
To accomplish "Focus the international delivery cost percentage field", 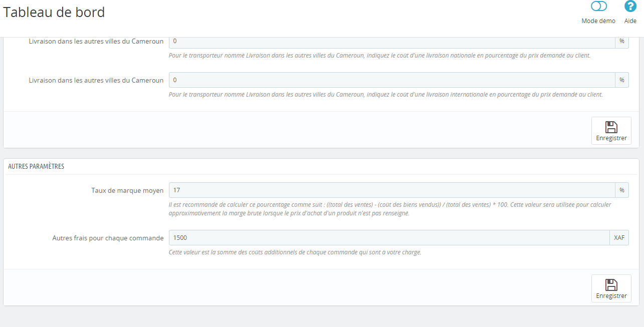I will click(x=392, y=80).
